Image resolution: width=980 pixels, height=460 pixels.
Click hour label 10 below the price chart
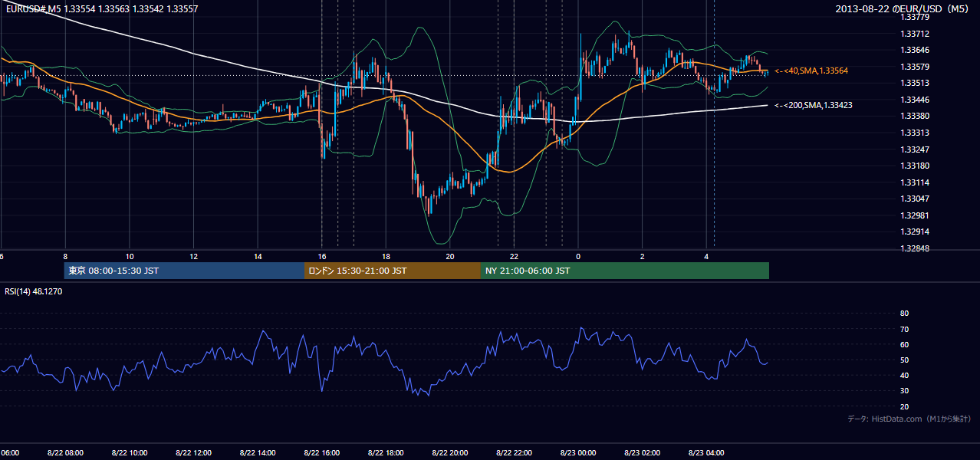pyautogui.click(x=130, y=256)
